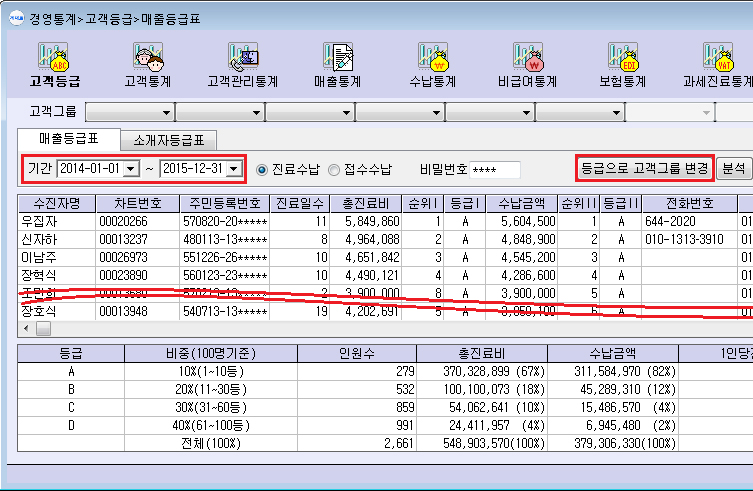Expand the start date 2014-01-01 dropdown
753x491 pixels.
131,170
